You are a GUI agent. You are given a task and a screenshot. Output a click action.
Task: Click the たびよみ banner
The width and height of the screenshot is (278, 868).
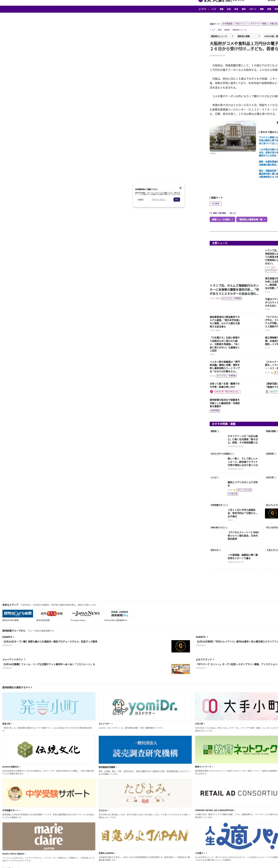pos(145,793)
